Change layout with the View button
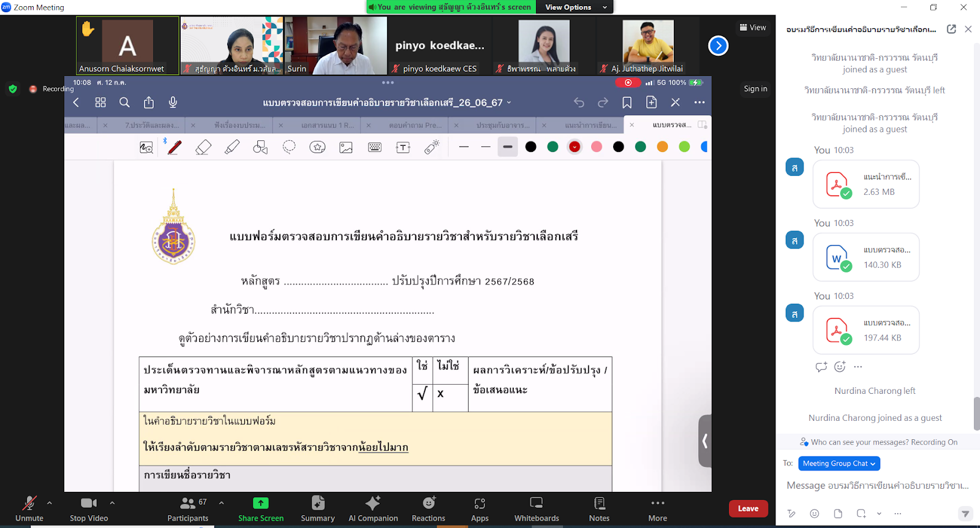The image size is (980, 528). point(753,28)
